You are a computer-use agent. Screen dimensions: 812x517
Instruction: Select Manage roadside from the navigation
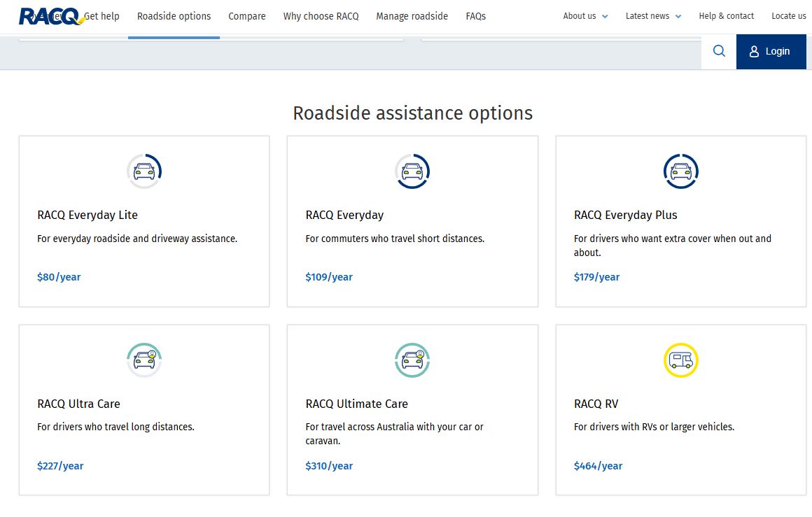tap(412, 15)
